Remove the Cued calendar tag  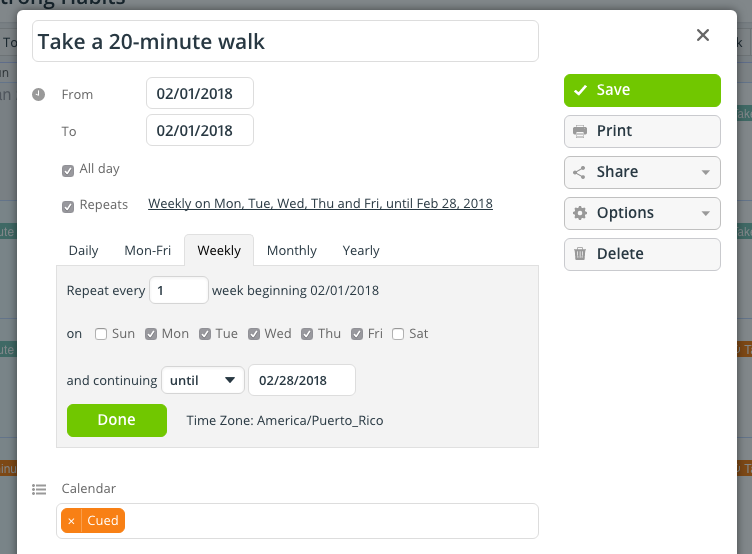pyautogui.click(x=71, y=521)
